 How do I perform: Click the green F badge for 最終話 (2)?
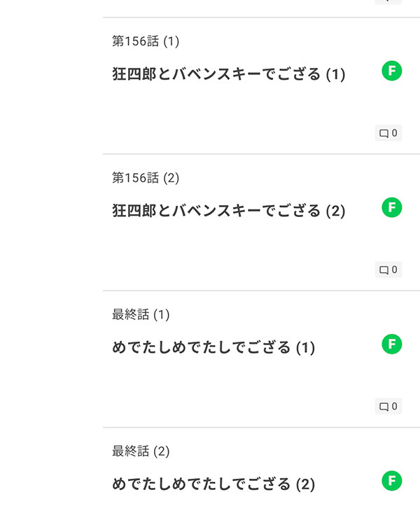point(391,480)
